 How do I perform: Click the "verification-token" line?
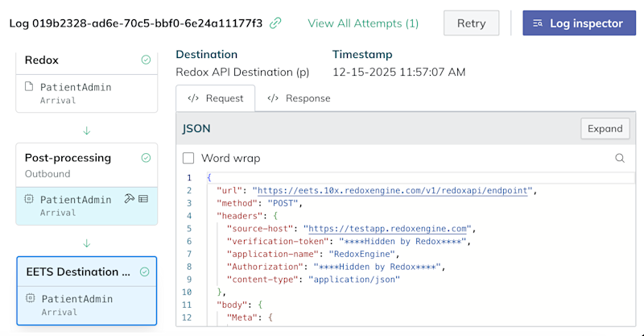(x=349, y=242)
